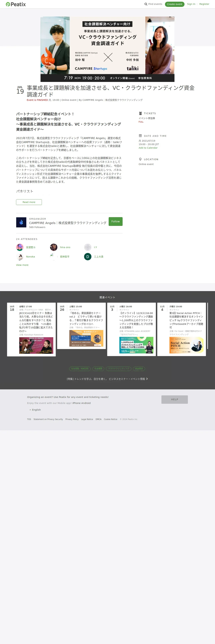Click the location pin icon
Image resolution: width=215 pixels, height=644 pixels.
tap(140, 159)
